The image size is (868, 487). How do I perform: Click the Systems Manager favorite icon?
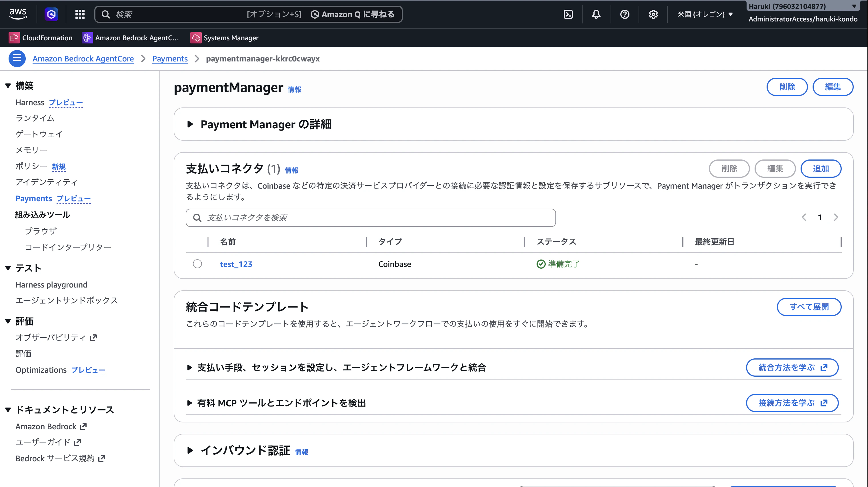pos(195,38)
